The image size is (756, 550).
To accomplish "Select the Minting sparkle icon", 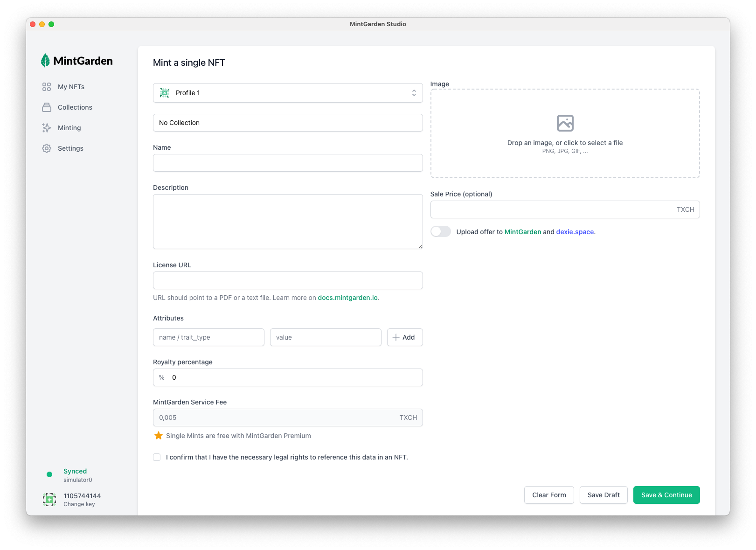I will click(47, 128).
